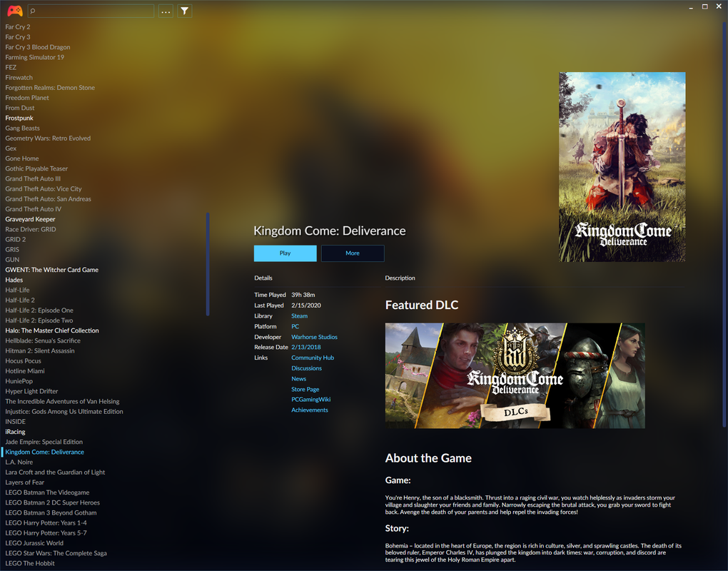This screenshot has height=571, width=728.
Task: Launch the game with the Play button
Action: 285,253
